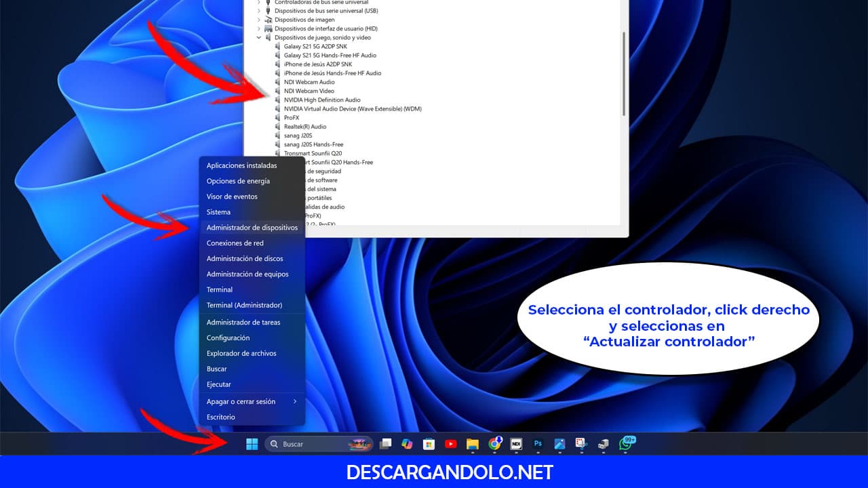Launch the NDI app from taskbar

516,444
